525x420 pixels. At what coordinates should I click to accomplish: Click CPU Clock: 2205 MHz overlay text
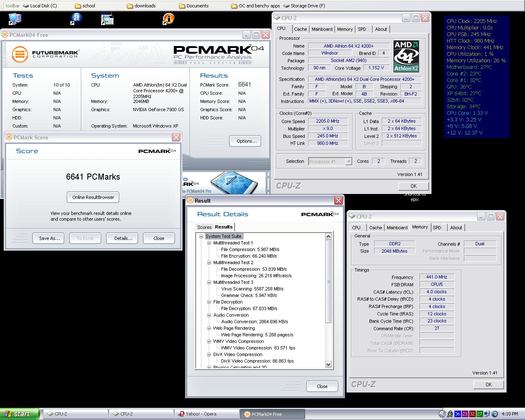[472, 21]
